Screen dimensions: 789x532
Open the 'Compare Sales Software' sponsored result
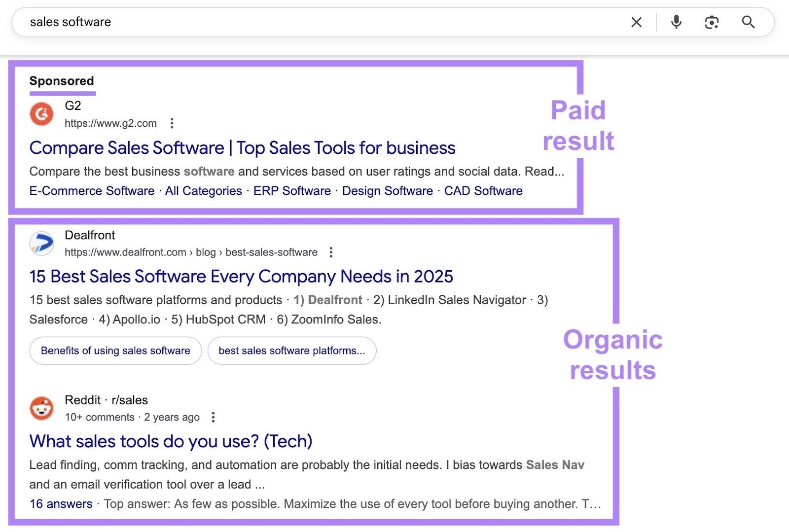[x=242, y=147]
